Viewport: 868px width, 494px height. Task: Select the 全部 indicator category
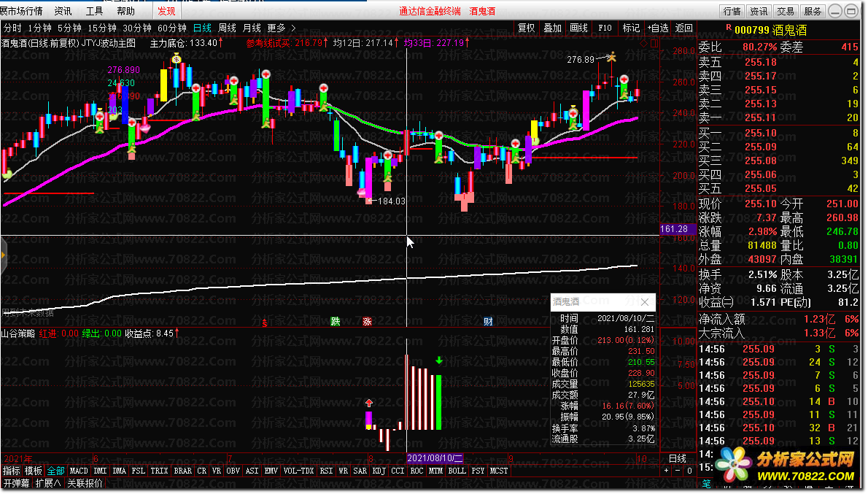click(x=56, y=471)
